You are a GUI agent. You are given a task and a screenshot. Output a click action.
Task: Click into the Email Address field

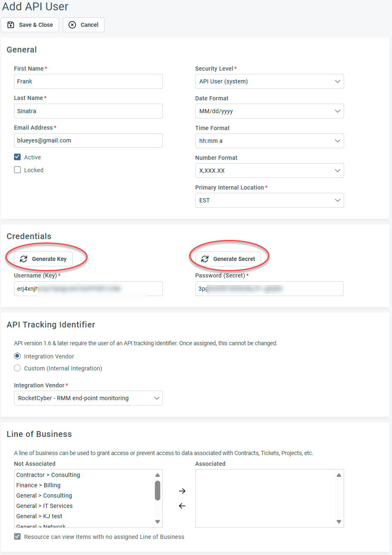(88, 140)
